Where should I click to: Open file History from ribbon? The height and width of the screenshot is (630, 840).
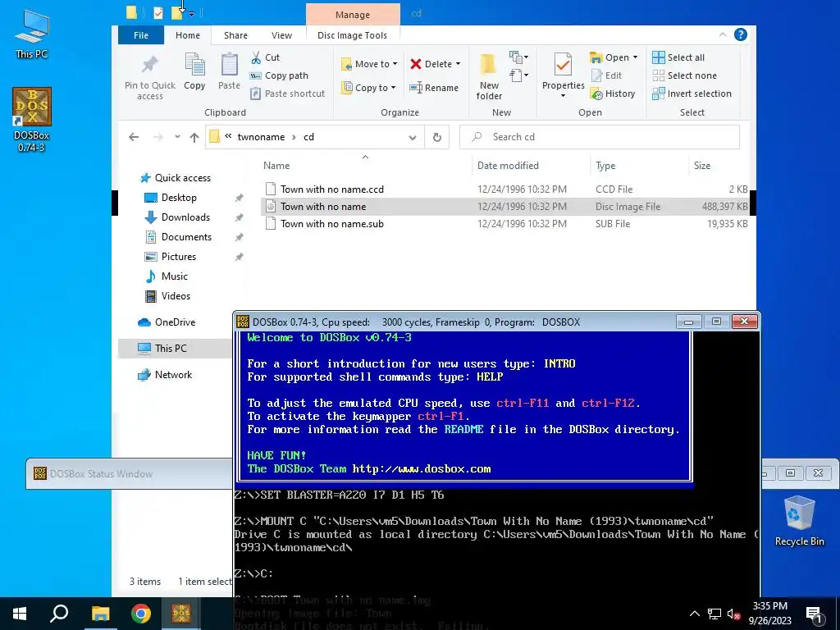[x=613, y=94]
